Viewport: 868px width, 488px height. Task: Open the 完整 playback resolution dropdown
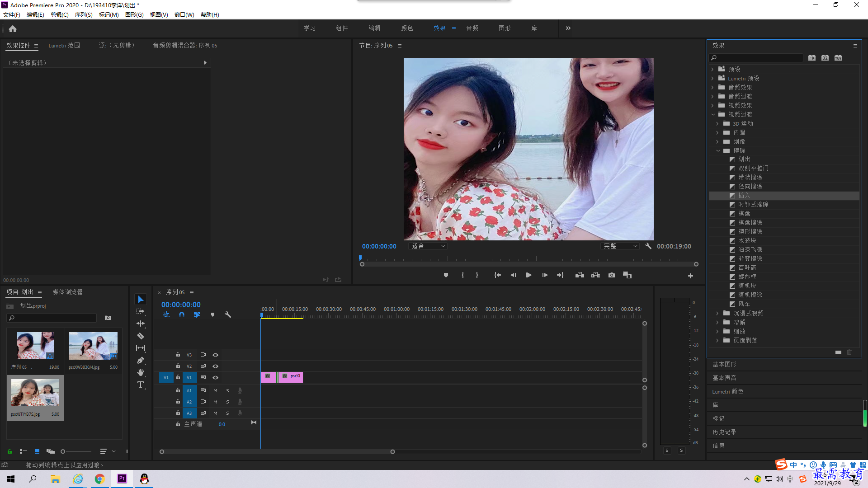click(x=620, y=246)
